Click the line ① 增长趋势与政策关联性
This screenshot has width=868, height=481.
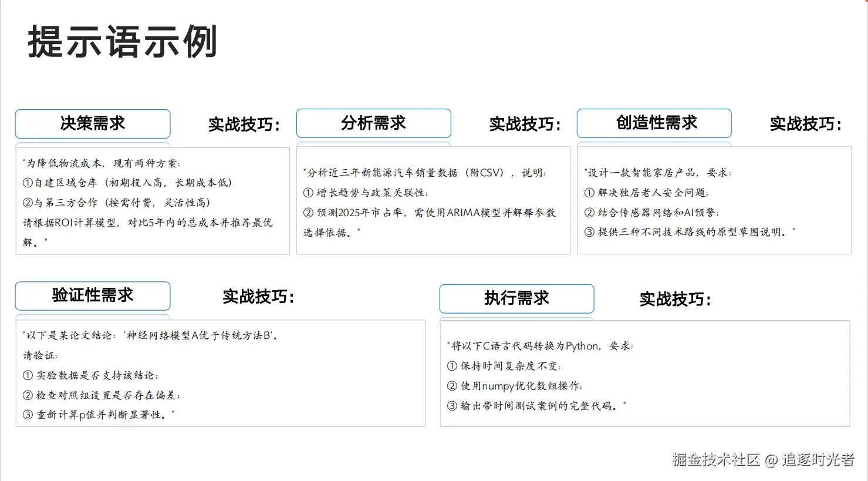pyautogui.click(x=366, y=193)
